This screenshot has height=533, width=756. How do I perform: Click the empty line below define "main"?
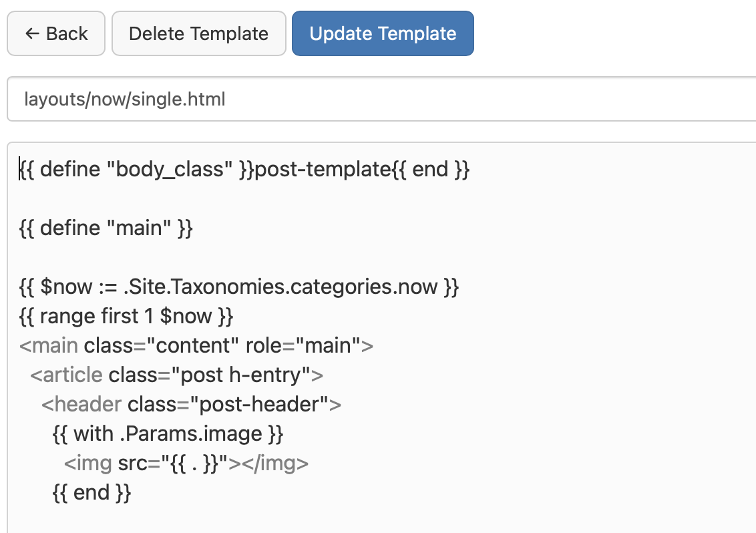point(381,257)
